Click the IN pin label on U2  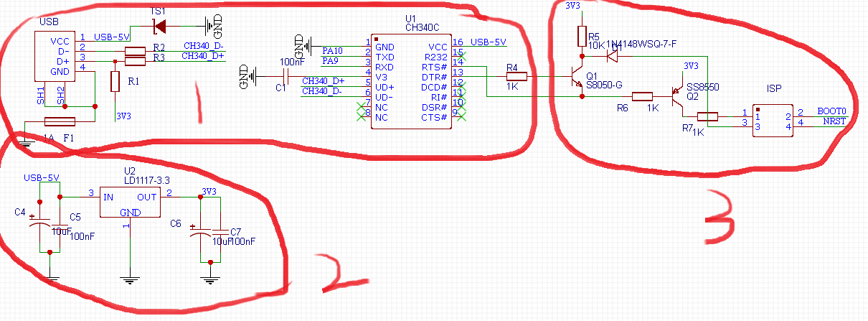click(x=108, y=196)
